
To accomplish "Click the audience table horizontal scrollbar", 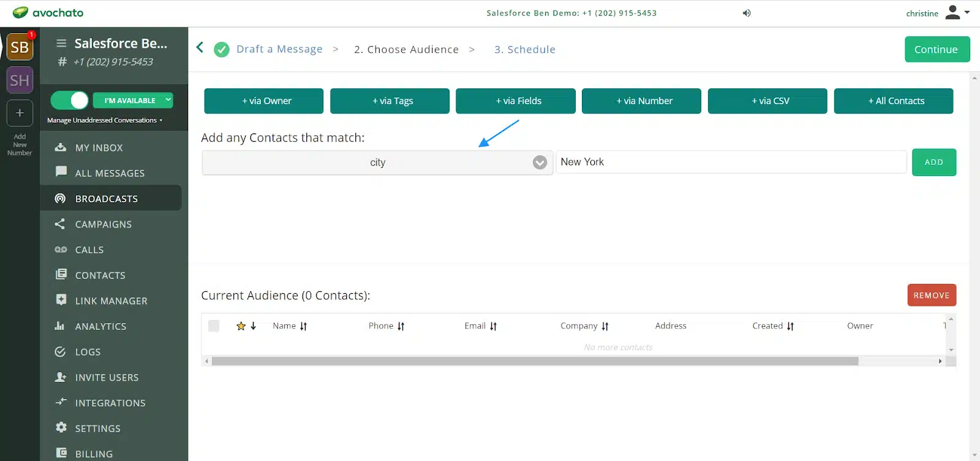I will (535, 361).
